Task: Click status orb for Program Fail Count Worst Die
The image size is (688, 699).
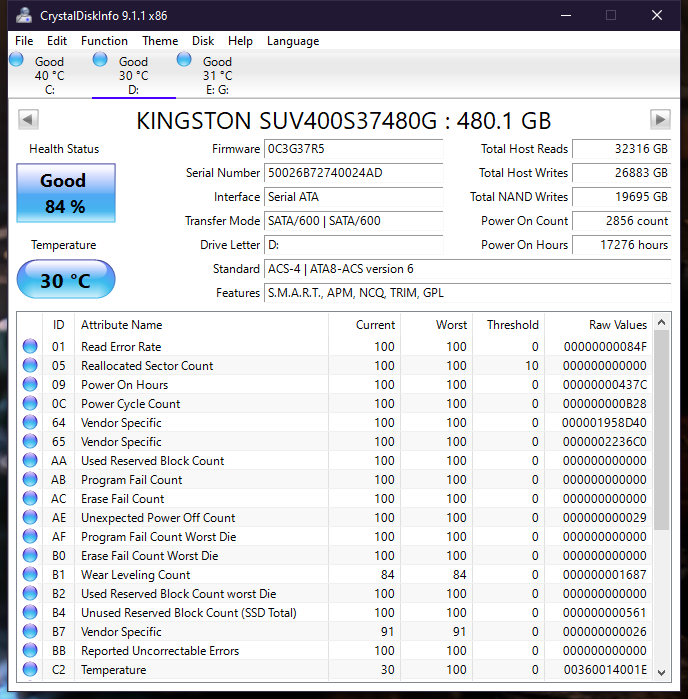Action: (x=30, y=536)
